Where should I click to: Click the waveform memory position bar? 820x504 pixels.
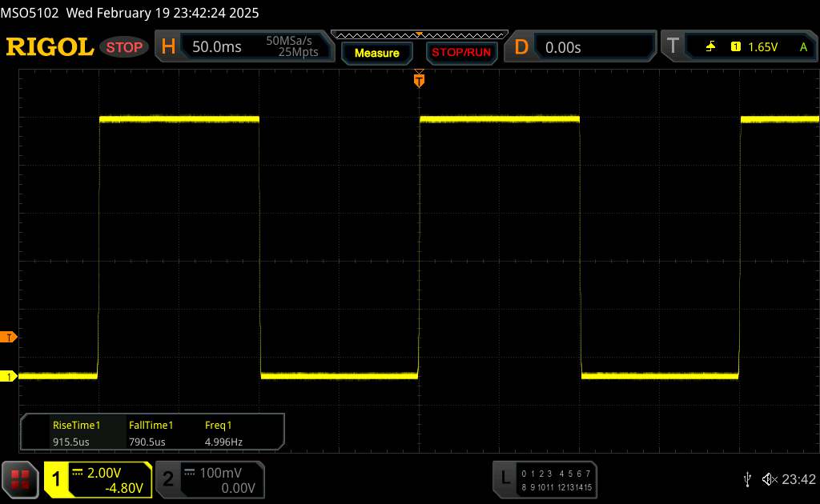(x=420, y=35)
